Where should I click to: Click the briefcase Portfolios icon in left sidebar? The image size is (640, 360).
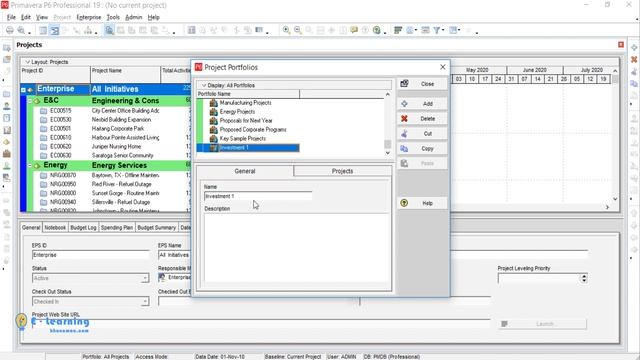[x=7, y=154]
